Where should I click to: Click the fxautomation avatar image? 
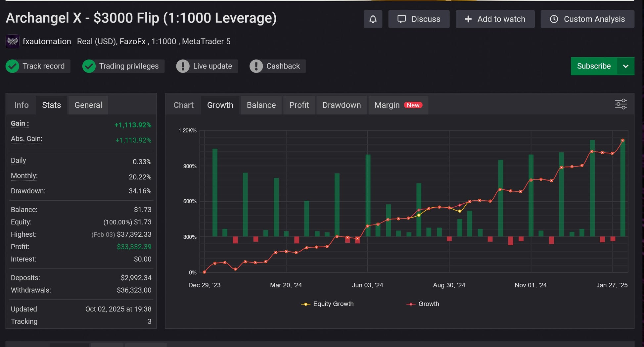tap(13, 41)
